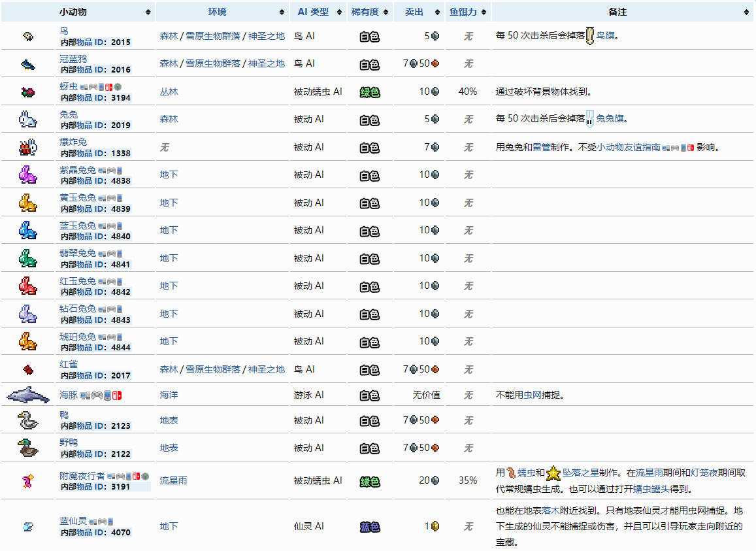Click the dolphin sprite beside 海豚

click(28, 395)
